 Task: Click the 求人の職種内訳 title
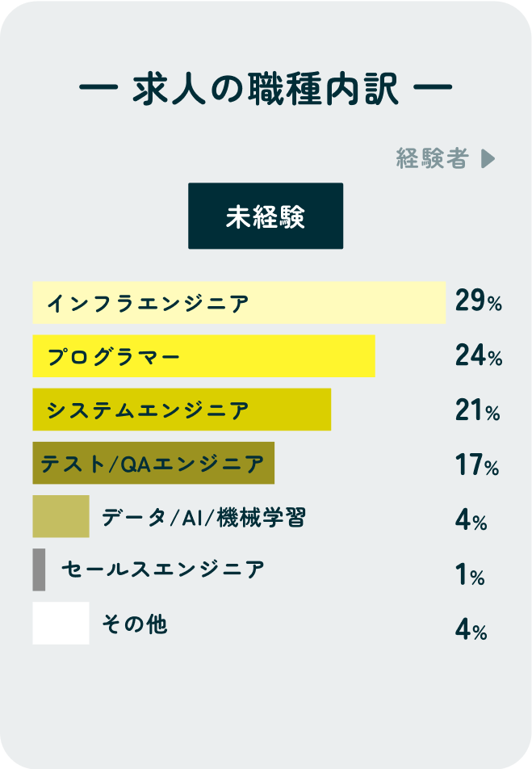tap(266, 89)
